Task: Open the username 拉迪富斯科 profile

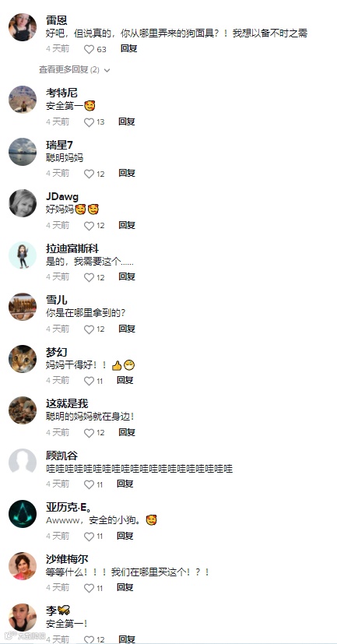Action: [x=72, y=248]
